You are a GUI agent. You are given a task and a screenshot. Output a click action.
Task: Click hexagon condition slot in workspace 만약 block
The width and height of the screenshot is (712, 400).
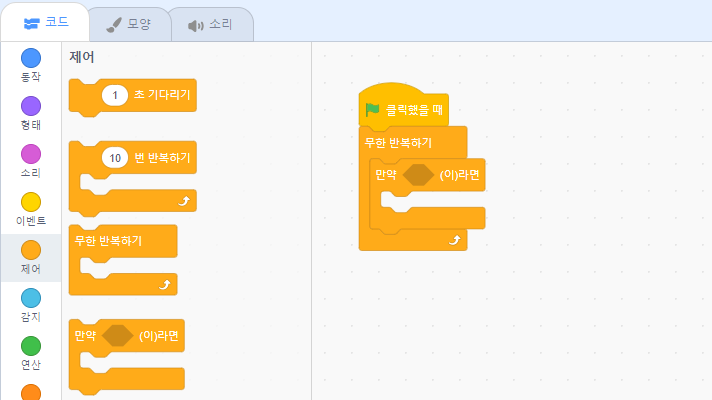point(418,175)
